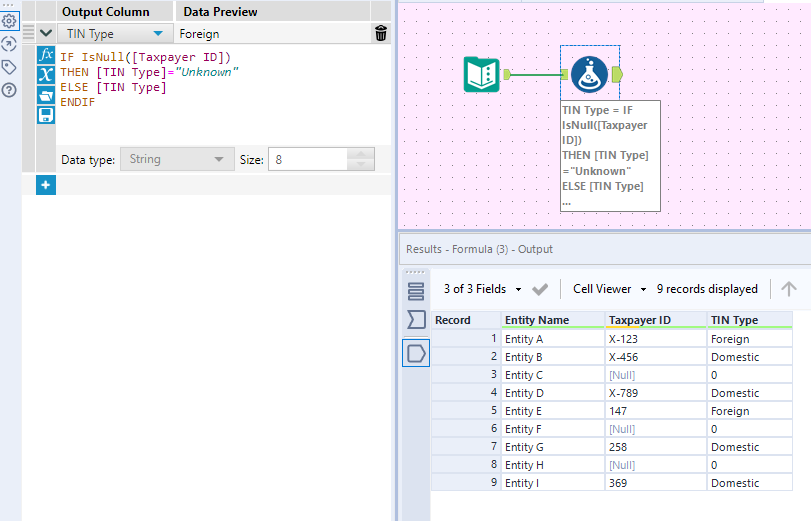Open the fx Functions list
The image size is (811, 521).
click(x=46, y=55)
